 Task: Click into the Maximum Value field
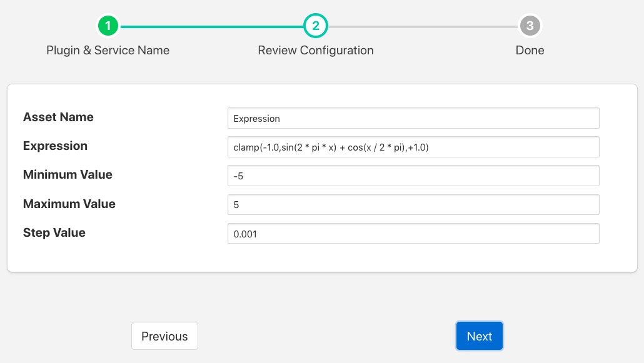(413, 204)
